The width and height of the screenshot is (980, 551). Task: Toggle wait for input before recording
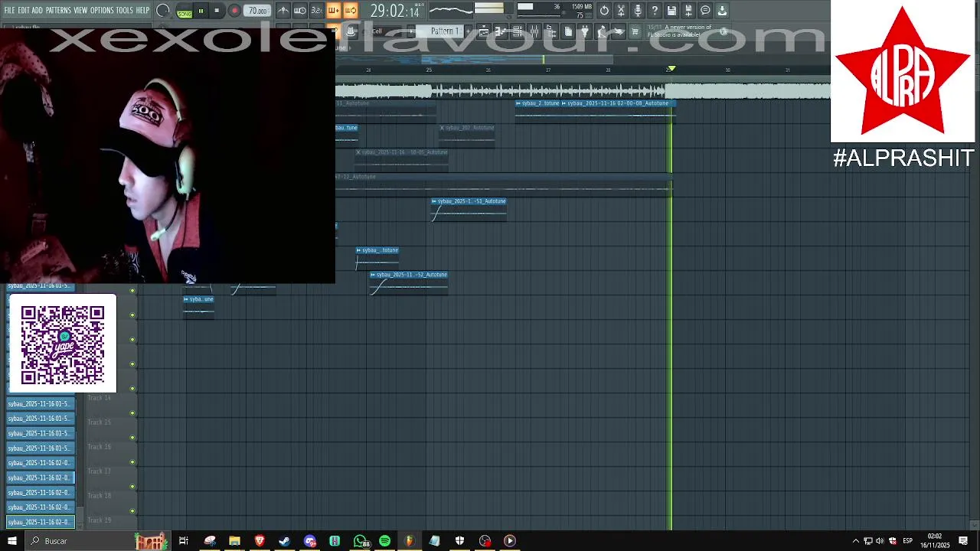(300, 11)
